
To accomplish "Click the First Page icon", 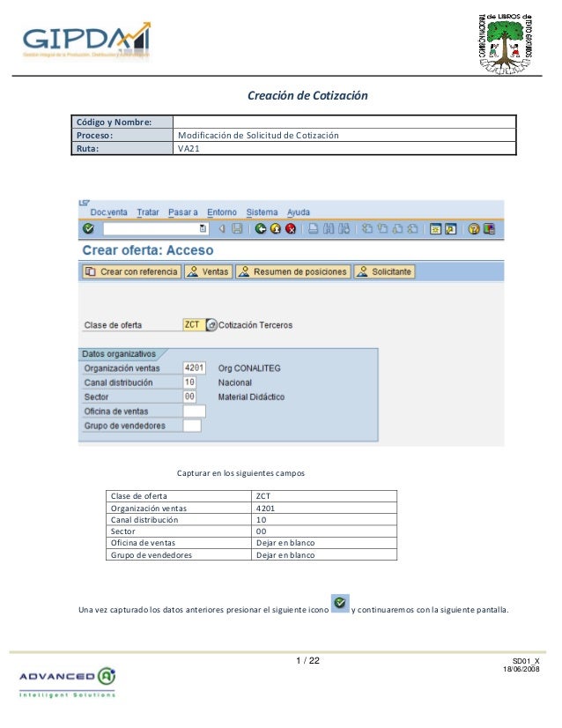I will click(367, 228).
